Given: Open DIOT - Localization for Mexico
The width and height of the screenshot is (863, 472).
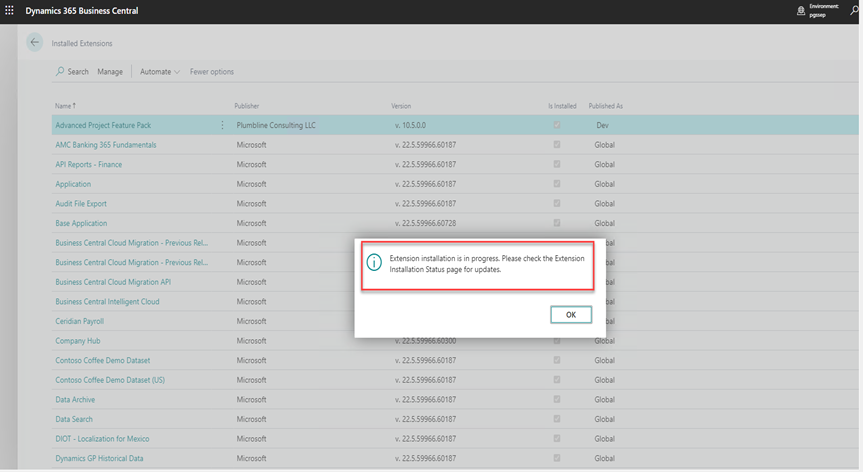Looking at the screenshot, I should pyautogui.click(x=102, y=438).
